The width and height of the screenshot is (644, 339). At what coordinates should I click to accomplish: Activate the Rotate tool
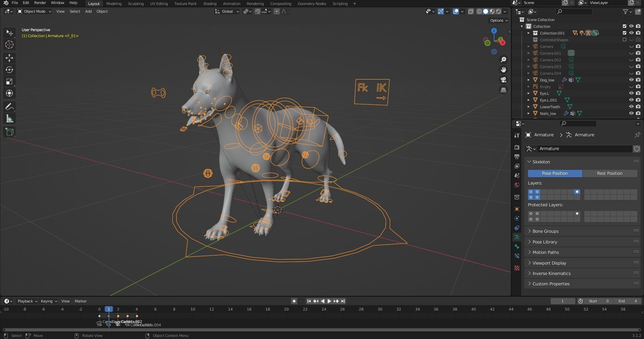pos(9,70)
